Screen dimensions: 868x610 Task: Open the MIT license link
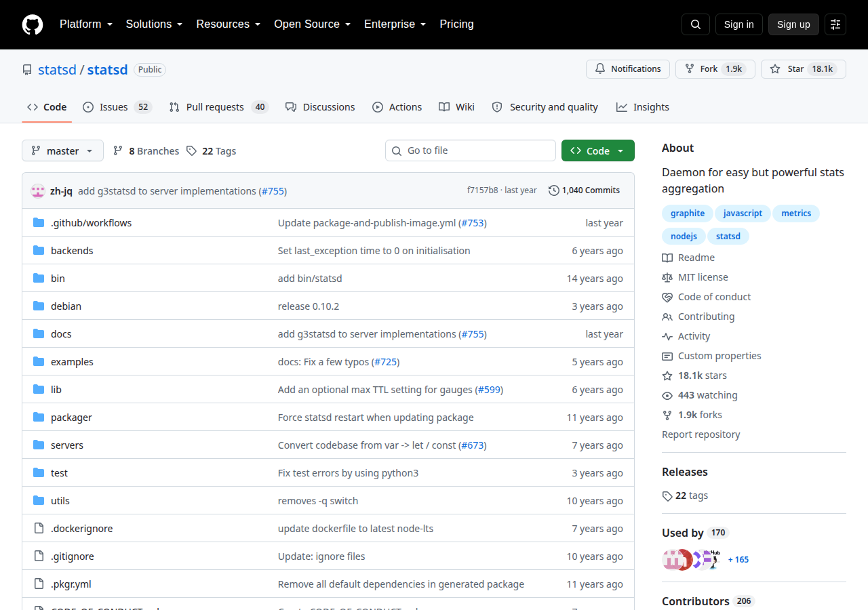coord(703,277)
